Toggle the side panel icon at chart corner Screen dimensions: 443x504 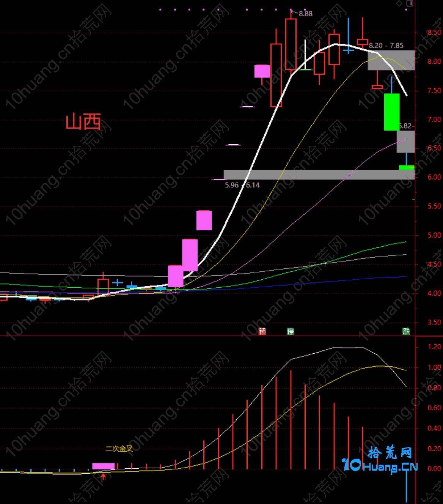click(x=410, y=3)
